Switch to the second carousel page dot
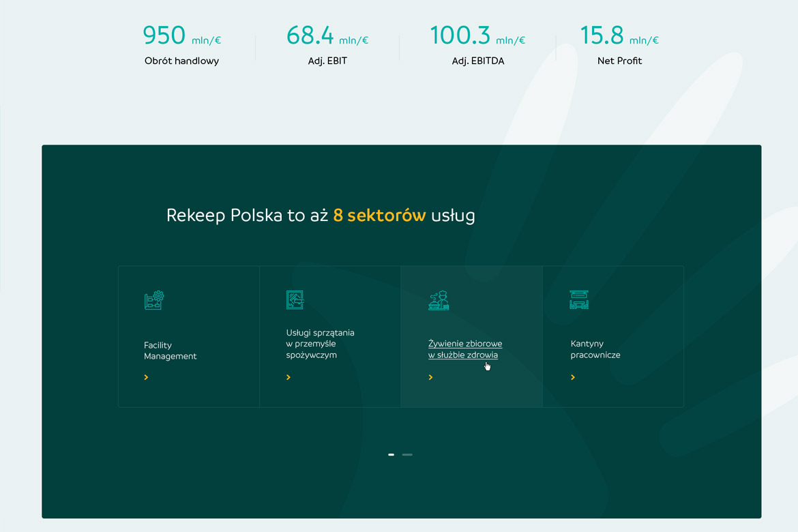This screenshot has height=532, width=798. click(407, 454)
